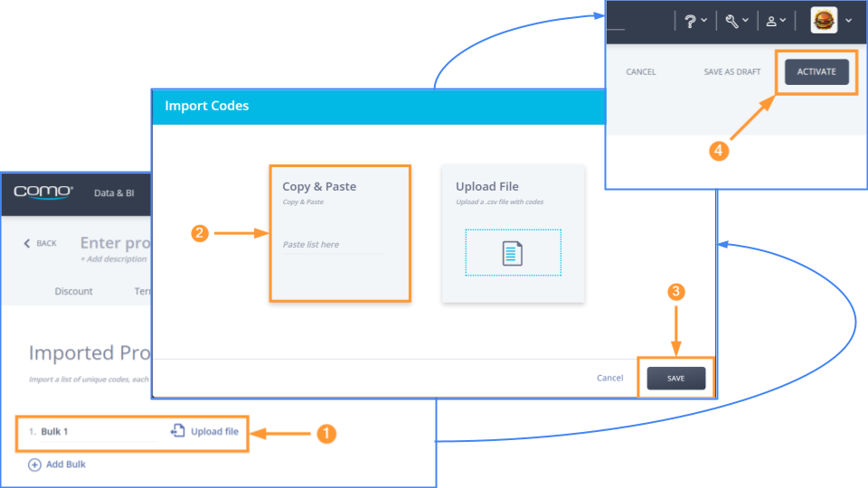Click the back chevron arrow icon

pyautogui.click(x=26, y=243)
